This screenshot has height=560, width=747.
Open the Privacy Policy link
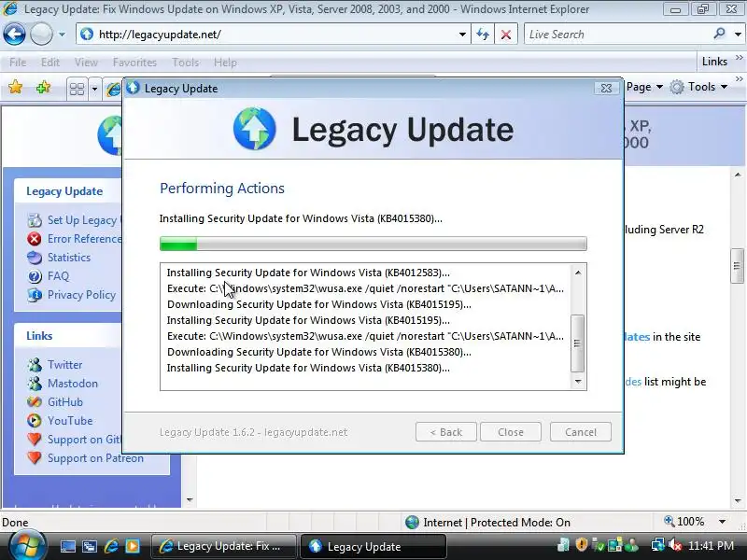[x=81, y=295]
